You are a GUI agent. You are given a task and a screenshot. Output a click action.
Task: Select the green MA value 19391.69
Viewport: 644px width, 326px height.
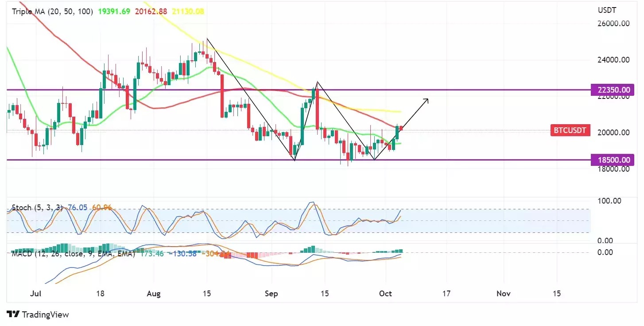(113, 12)
